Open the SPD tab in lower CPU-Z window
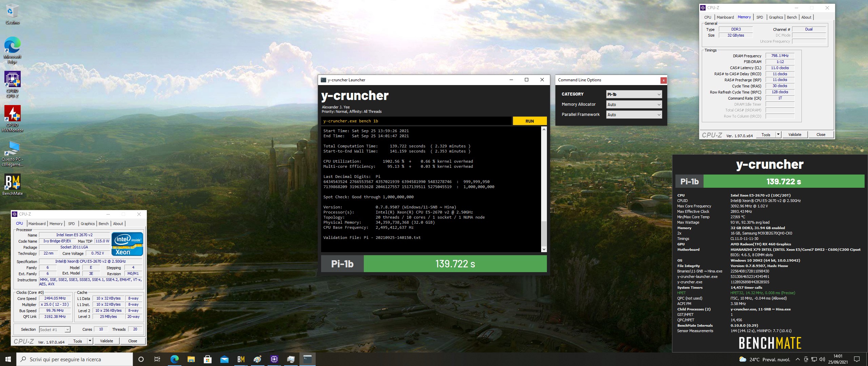Screen dimensions: 868x366 click(x=71, y=224)
